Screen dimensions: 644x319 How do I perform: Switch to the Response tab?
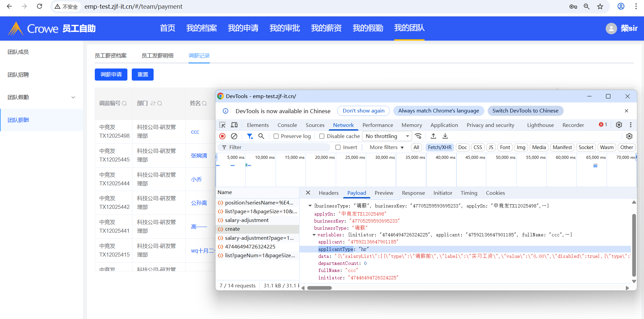(413, 193)
